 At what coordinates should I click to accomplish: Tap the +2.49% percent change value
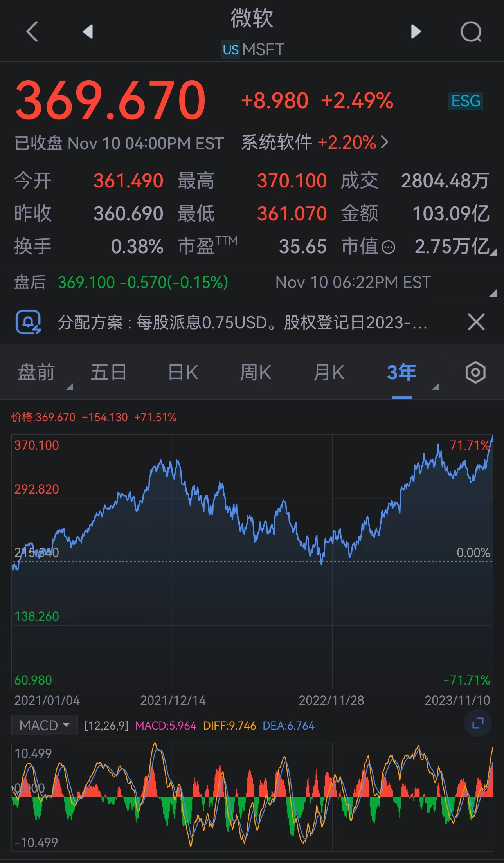click(x=357, y=101)
